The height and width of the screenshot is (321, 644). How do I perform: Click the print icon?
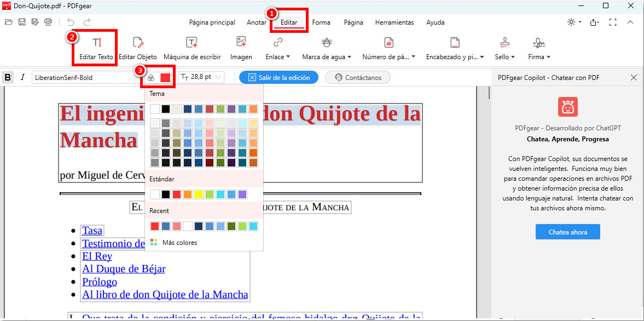coord(48,22)
